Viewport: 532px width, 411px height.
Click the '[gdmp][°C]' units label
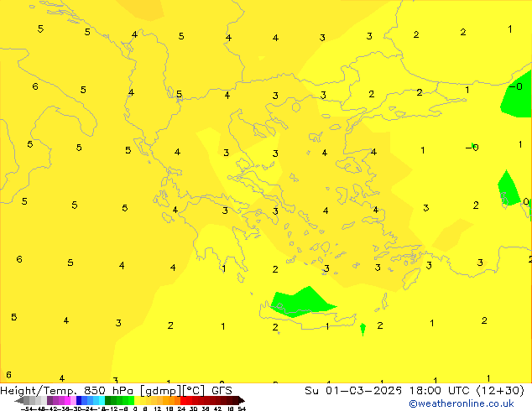coord(173,391)
